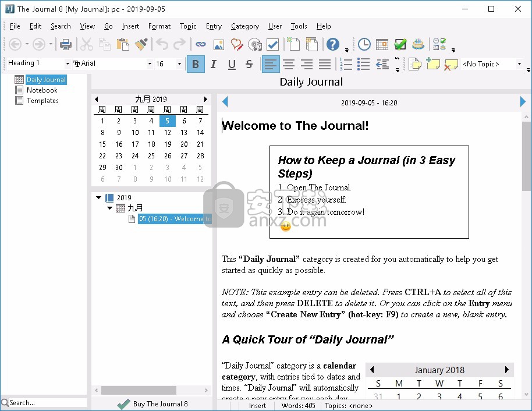Click the add topic note icon with plus
This screenshot has width=532, height=411.
coord(432,64)
